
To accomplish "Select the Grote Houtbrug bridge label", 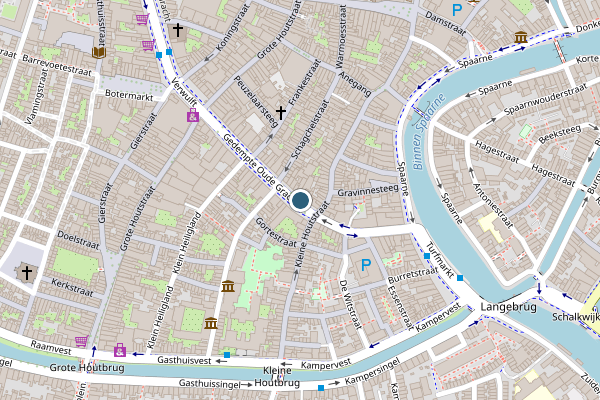I will click(x=87, y=368).
